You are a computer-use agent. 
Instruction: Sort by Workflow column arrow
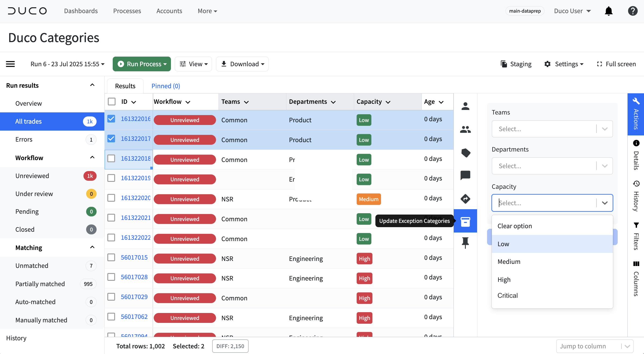pyautogui.click(x=188, y=102)
